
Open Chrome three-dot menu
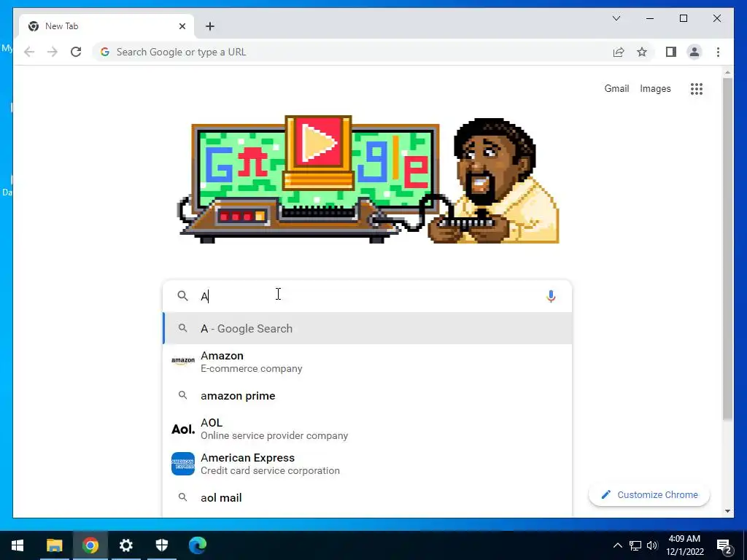718,52
